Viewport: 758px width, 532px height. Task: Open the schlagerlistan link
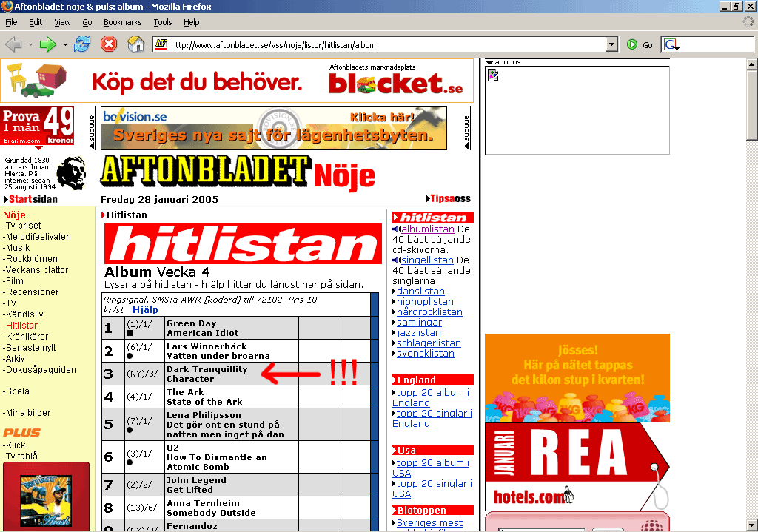429,343
